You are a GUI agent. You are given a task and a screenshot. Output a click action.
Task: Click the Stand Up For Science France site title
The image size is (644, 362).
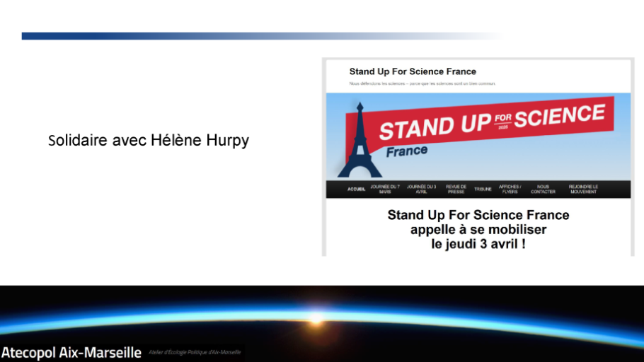(x=413, y=71)
